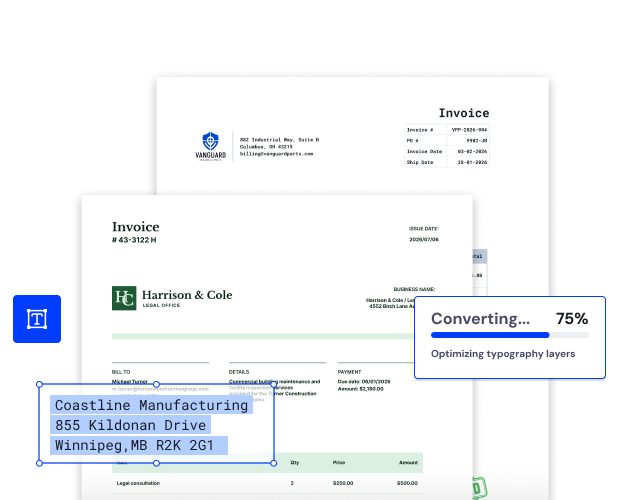Click the "Amount: $2,150.00" payment line
This screenshot has width=638, height=500.
361,389
